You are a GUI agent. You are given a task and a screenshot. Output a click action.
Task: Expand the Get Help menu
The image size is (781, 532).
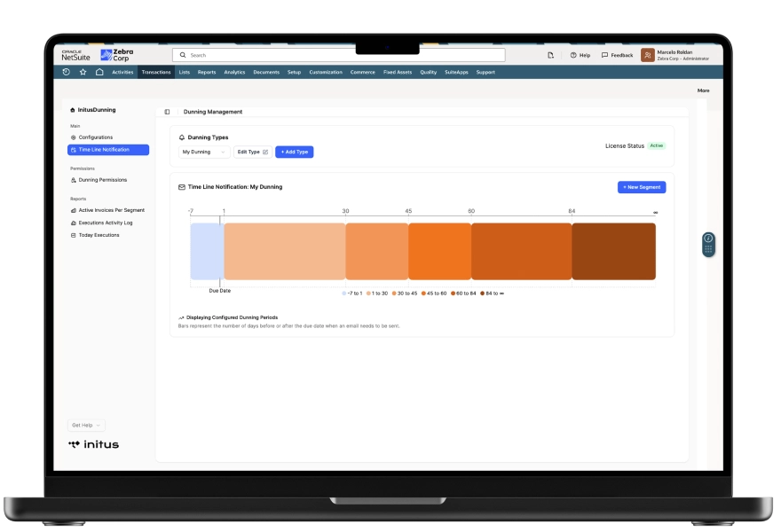coord(86,426)
